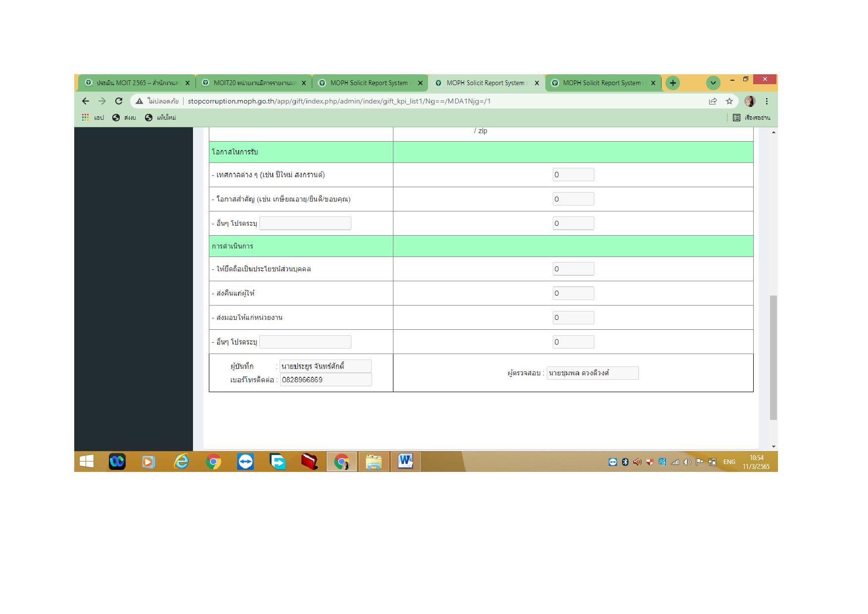868x614 pixels.
Task: Click the recorder name field (ผู้บันทึก)
Action: pos(326,366)
